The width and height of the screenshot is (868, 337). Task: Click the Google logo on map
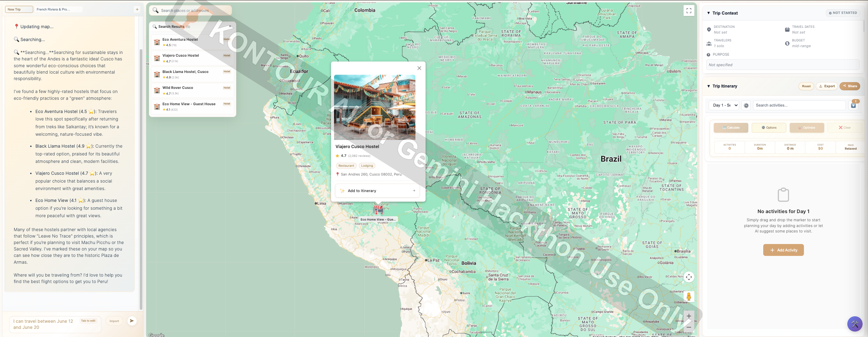click(156, 335)
